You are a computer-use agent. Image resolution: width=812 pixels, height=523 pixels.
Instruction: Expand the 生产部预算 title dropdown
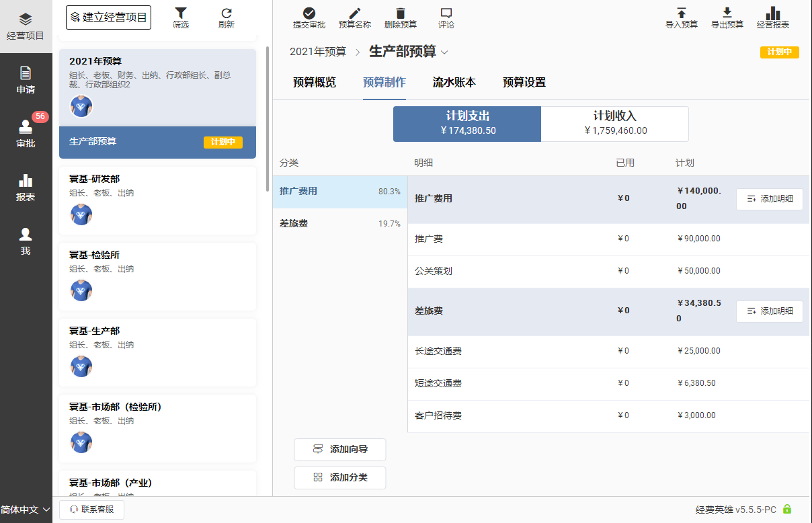(444, 52)
